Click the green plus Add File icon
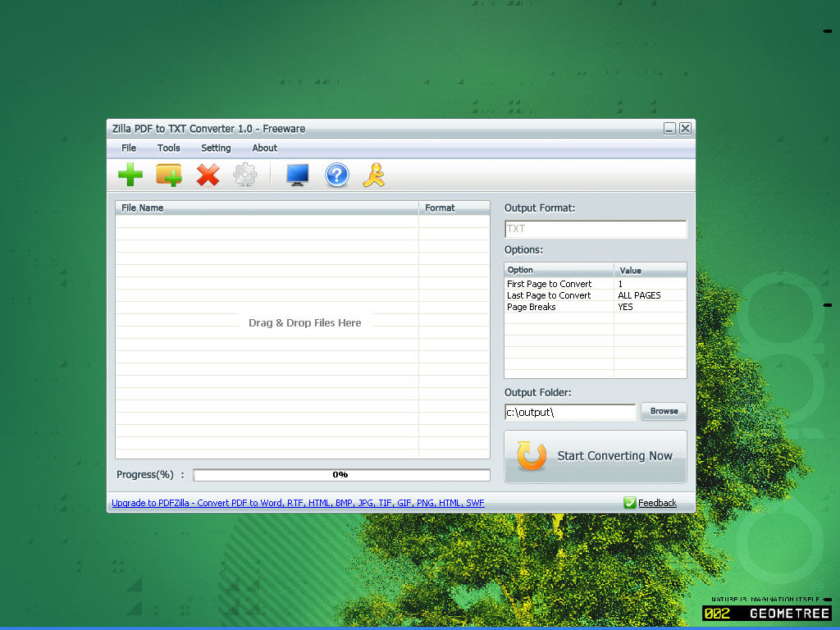This screenshot has height=630, width=840. tap(130, 175)
